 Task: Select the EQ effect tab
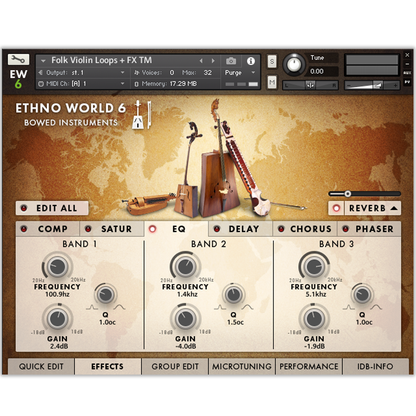[x=179, y=229]
